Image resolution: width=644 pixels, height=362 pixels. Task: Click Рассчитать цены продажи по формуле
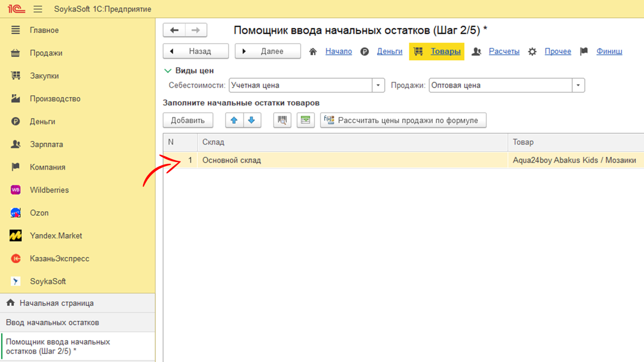pyautogui.click(x=403, y=120)
